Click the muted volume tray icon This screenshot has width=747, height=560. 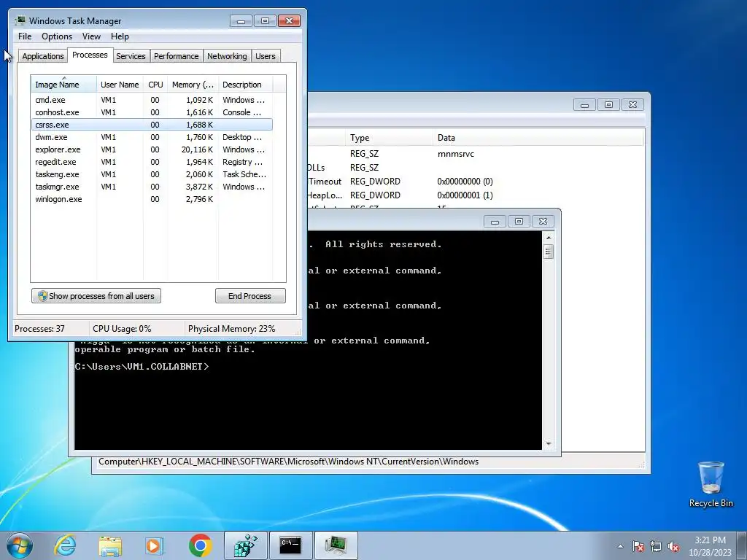[x=673, y=546]
